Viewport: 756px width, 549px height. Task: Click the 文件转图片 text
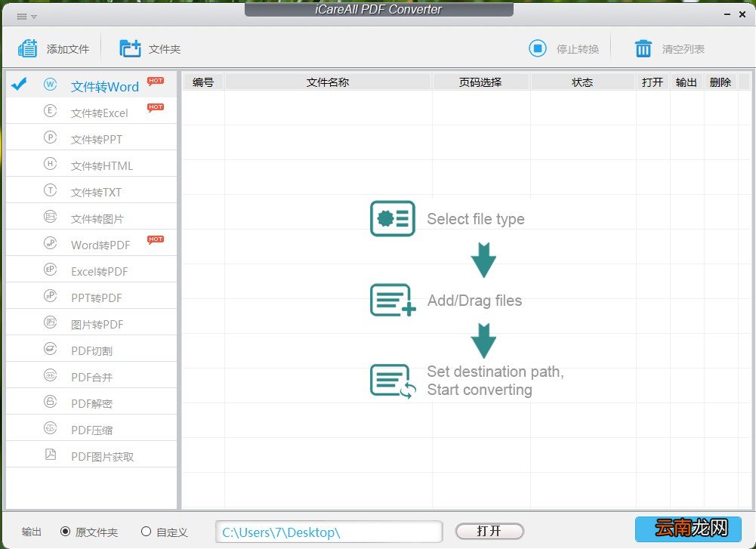97,219
